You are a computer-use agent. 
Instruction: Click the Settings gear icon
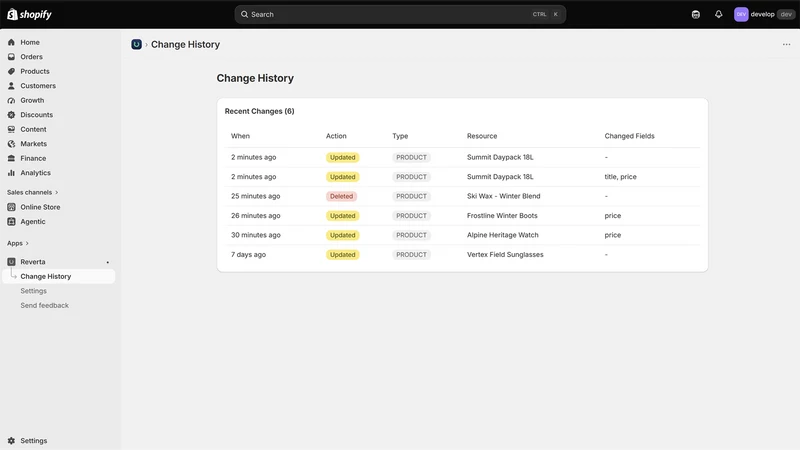pyautogui.click(x=11, y=441)
